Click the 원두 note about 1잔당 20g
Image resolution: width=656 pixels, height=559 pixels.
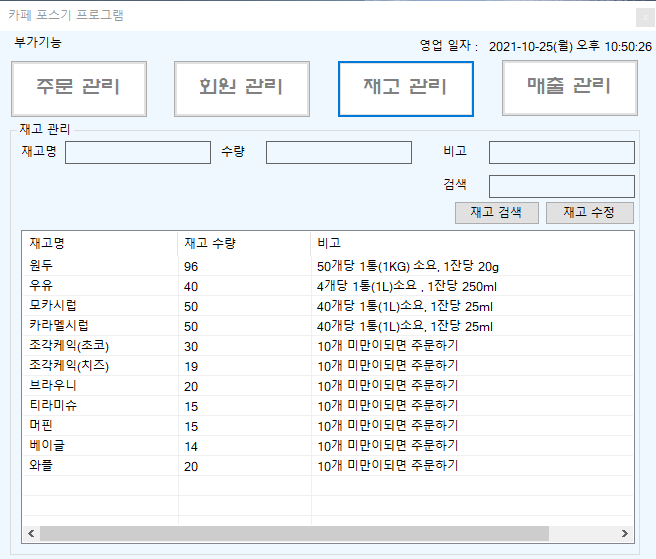pyautogui.click(x=407, y=266)
